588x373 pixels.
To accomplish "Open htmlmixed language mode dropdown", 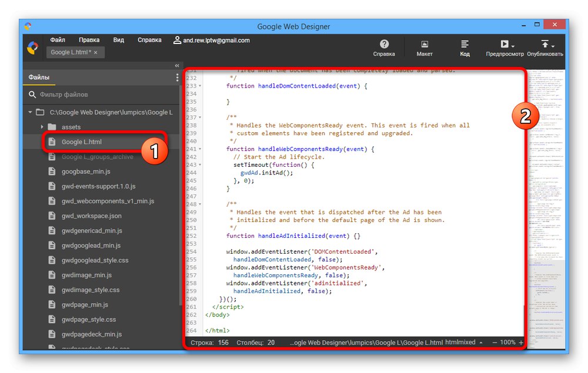I will pos(464,342).
